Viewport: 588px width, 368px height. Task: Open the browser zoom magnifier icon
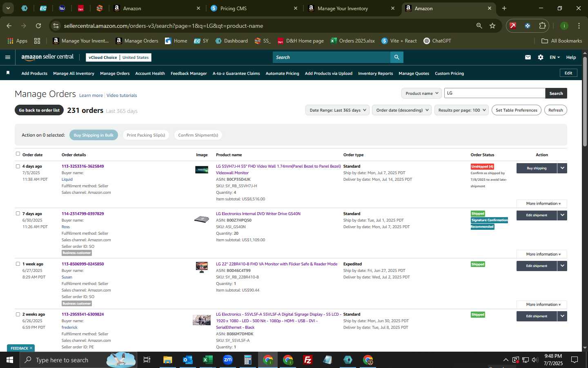[479, 26]
